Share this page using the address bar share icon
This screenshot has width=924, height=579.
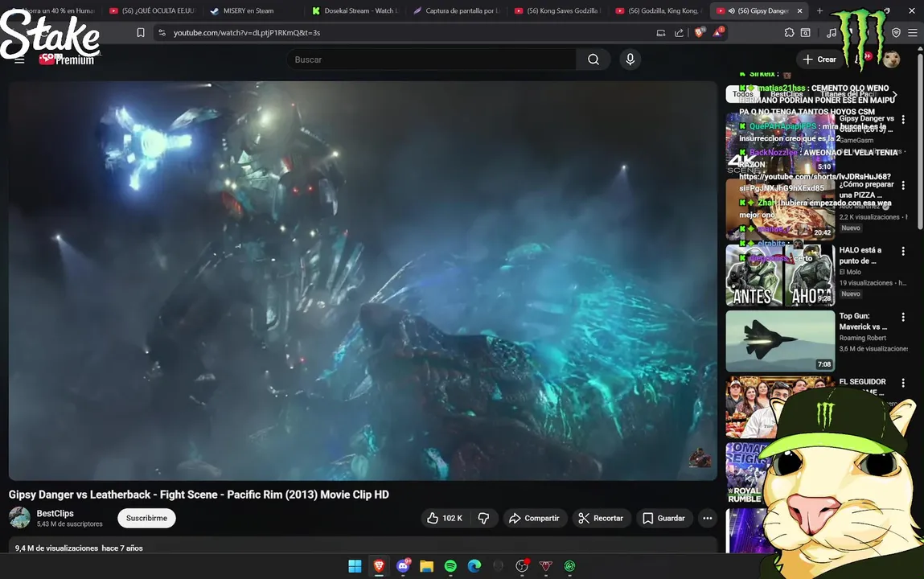point(679,33)
